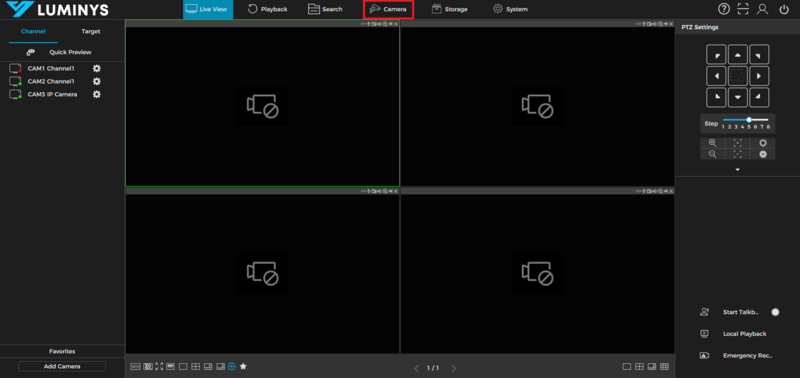Expand more PTZ settings with down arrow
Viewport: 800px width, 378px height.
[737, 169]
